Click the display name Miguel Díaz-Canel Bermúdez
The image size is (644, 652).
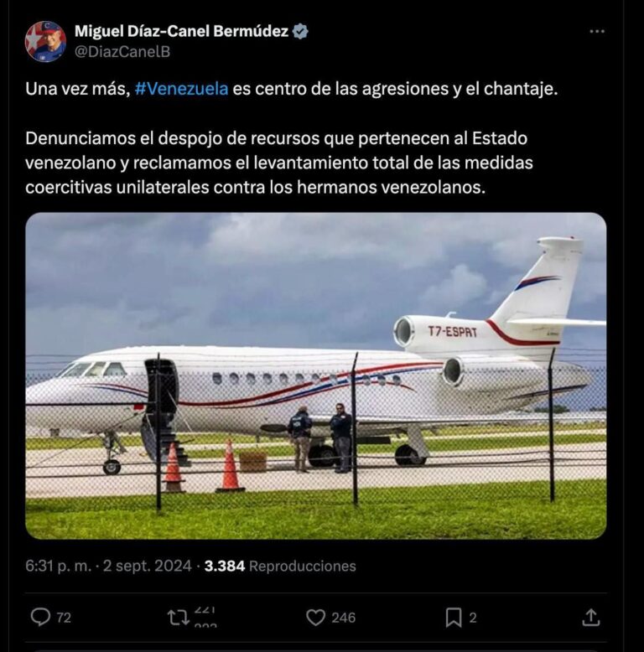pos(181,32)
